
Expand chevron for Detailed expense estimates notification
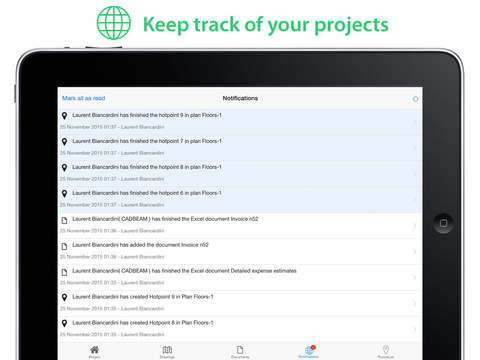(x=415, y=277)
